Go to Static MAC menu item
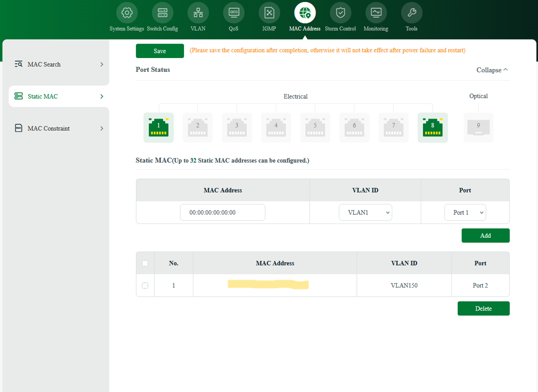Viewport: 538px width, 392px height. (59, 96)
